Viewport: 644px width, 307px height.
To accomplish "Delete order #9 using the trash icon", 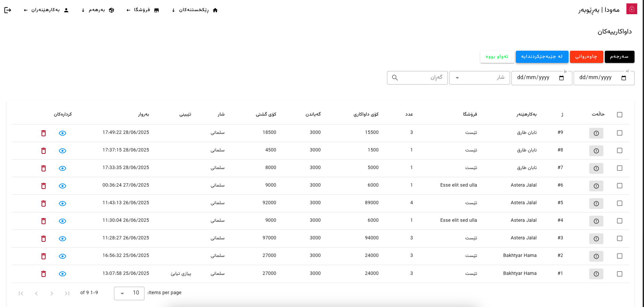I will point(43,133).
